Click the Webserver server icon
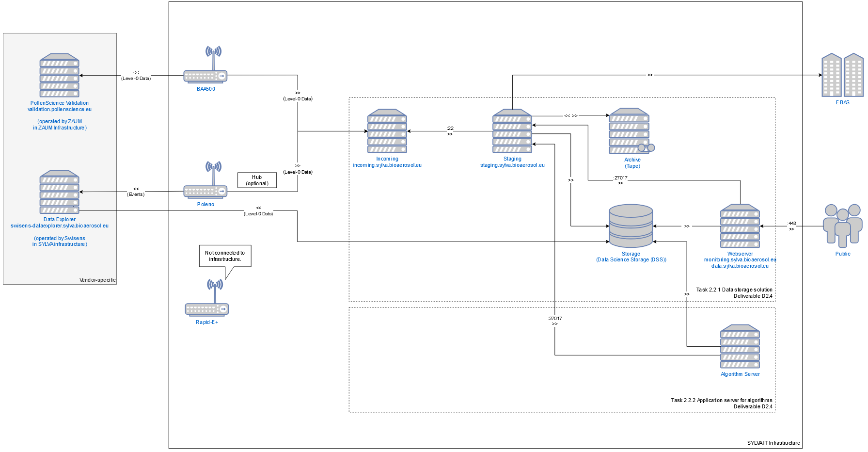This screenshot has height=452, width=868. click(x=740, y=226)
